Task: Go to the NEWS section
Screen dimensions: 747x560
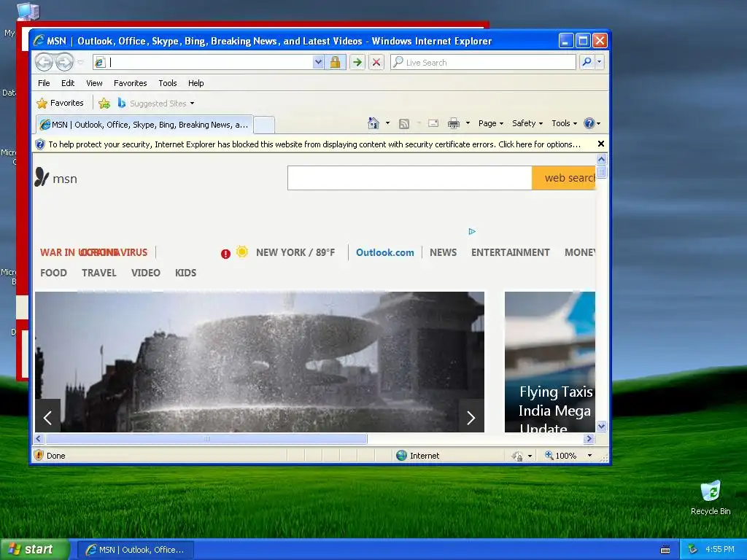Action: [443, 252]
